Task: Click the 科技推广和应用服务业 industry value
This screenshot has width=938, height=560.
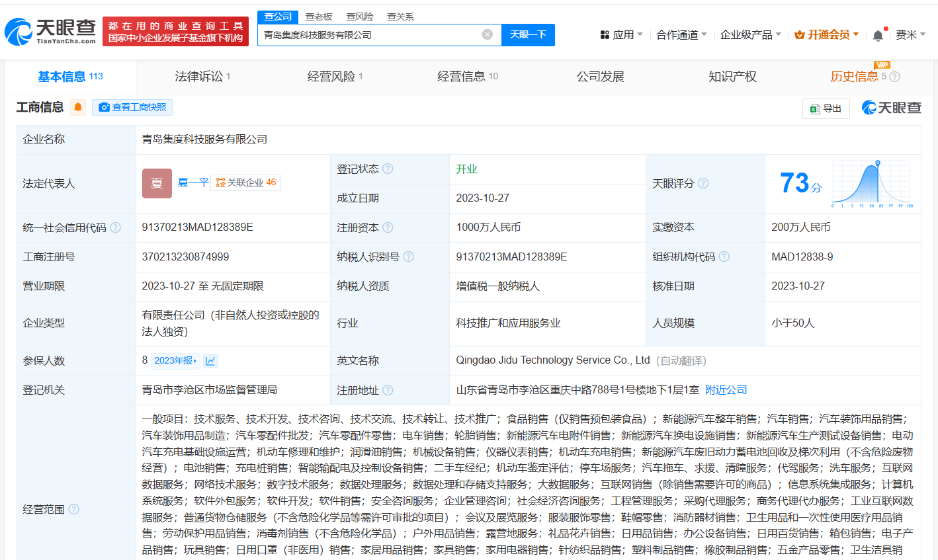Action: pos(508,323)
